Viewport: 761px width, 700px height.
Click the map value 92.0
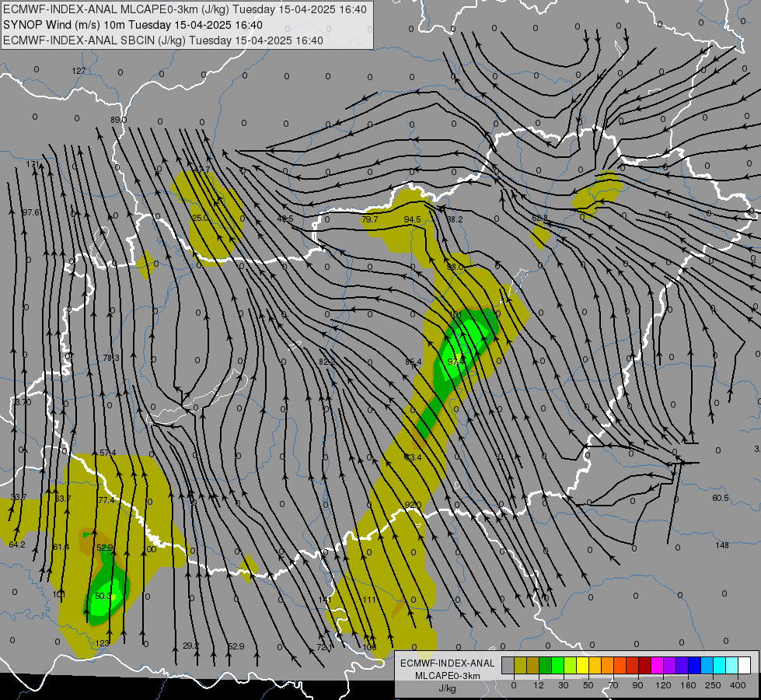point(413,505)
